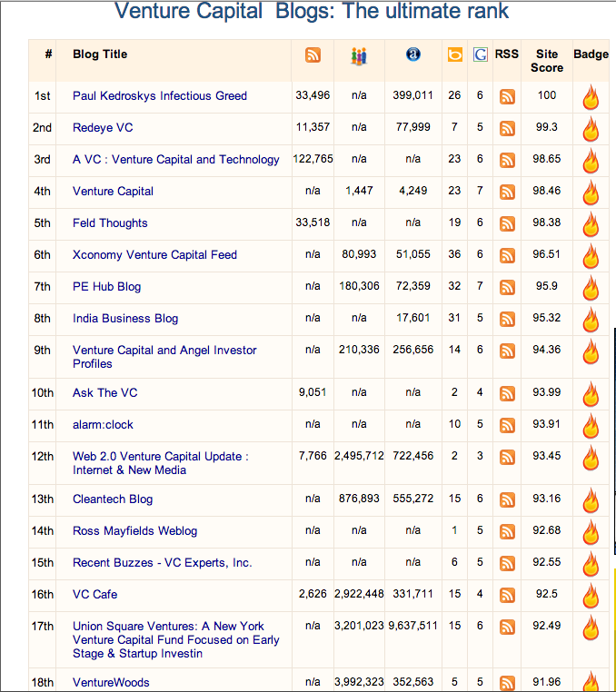Open RSS feed icon for Paul Kedroskys Infectious Greed
Image resolution: width=616 pixels, height=692 pixels.
coord(507,96)
